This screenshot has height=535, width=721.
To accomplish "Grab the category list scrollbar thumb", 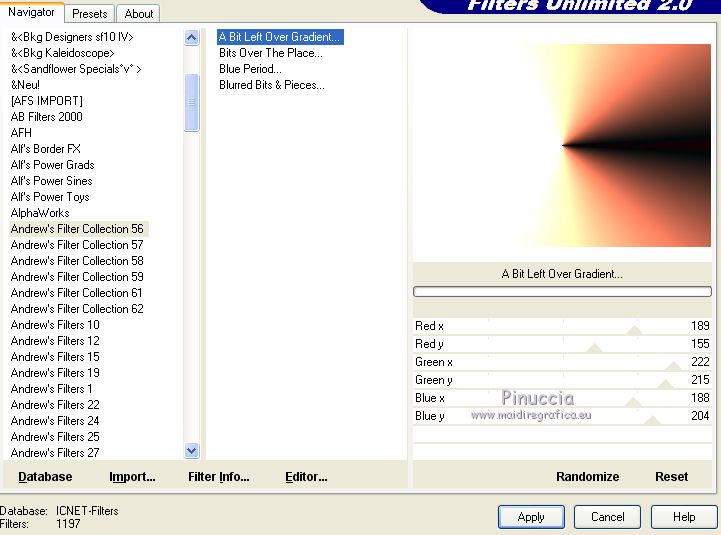I will (x=191, y=102).
